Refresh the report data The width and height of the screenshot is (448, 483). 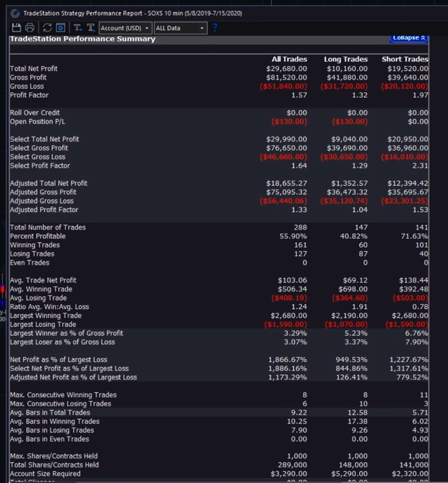click(47, 27)
